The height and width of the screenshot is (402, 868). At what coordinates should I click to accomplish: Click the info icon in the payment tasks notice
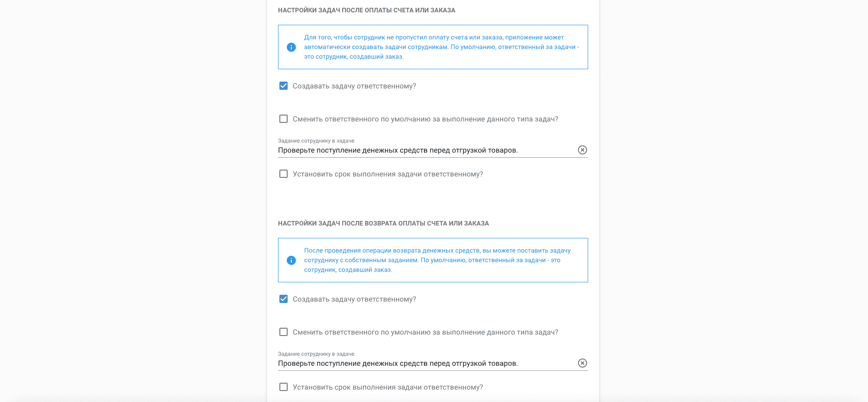[x=291, y=47]
